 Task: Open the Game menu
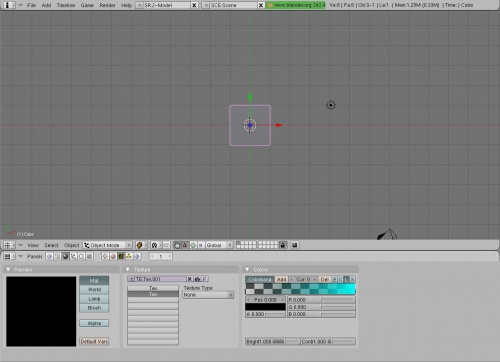tap(87, 5)
